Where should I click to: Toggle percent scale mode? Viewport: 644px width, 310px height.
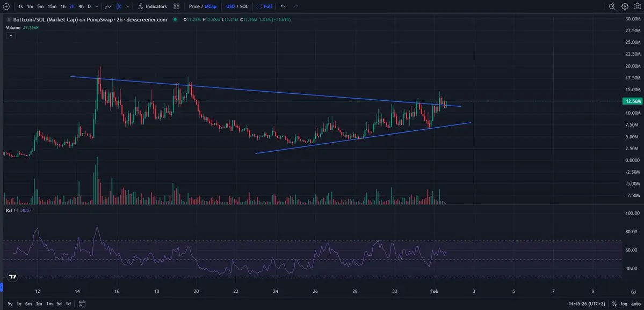tap(614, 304)
